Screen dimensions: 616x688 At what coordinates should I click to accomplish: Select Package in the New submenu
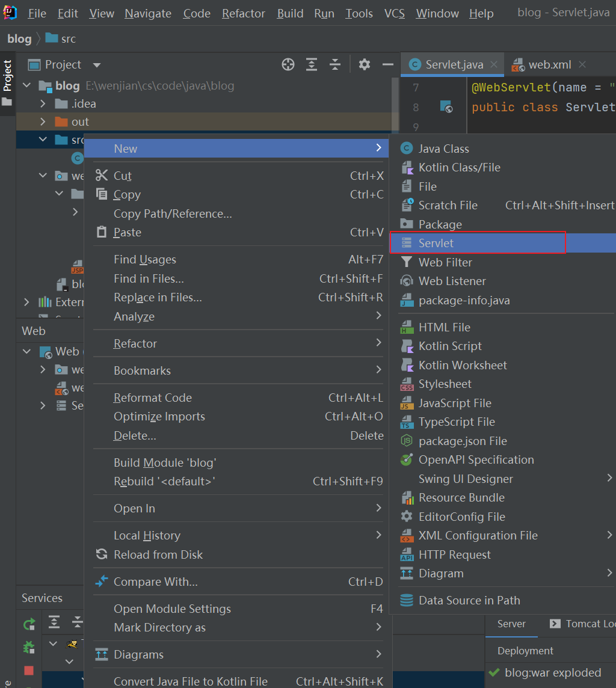click(502, 224)
